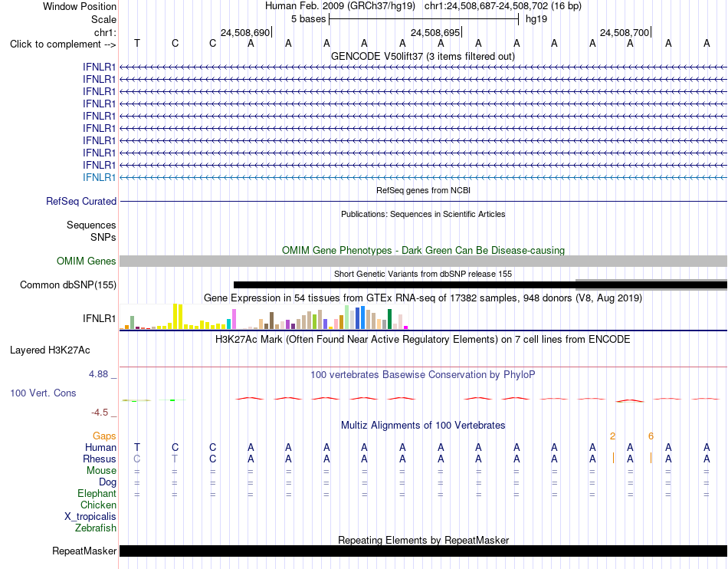Click the 24,508,695 ruler coordinate
The image size is (728, 569).
pos(435,32)
